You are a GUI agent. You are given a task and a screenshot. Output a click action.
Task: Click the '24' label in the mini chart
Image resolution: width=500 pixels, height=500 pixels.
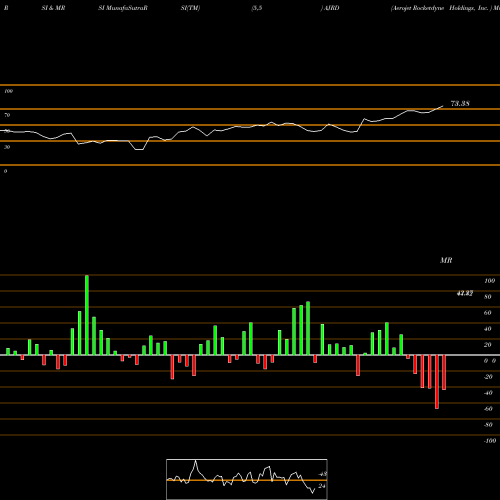[322, 486]
